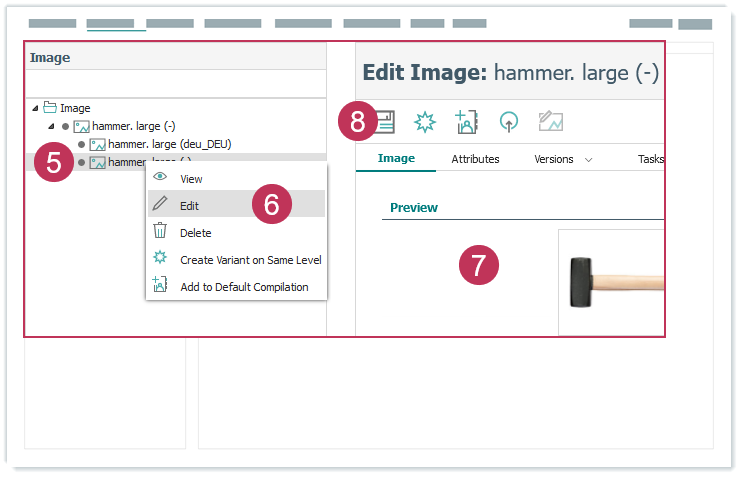This screenshot has width=741, height=477.
Task: Click image icon of hammer. large (deu_DEU)
Action: click(x=97, y=144)
